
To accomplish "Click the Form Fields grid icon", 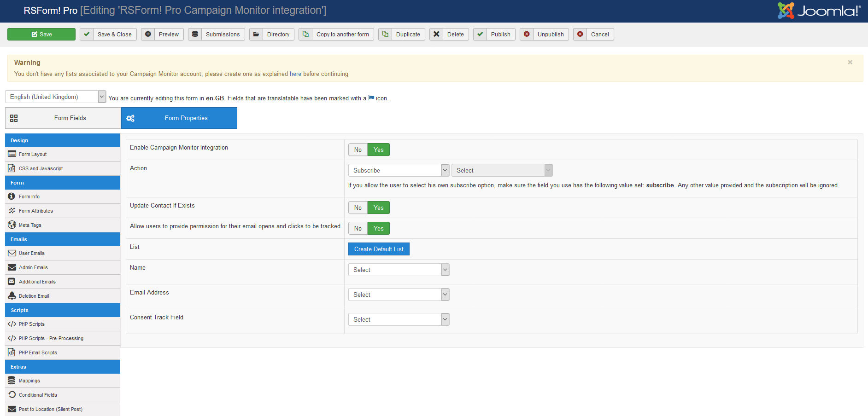I will [14, 118].
